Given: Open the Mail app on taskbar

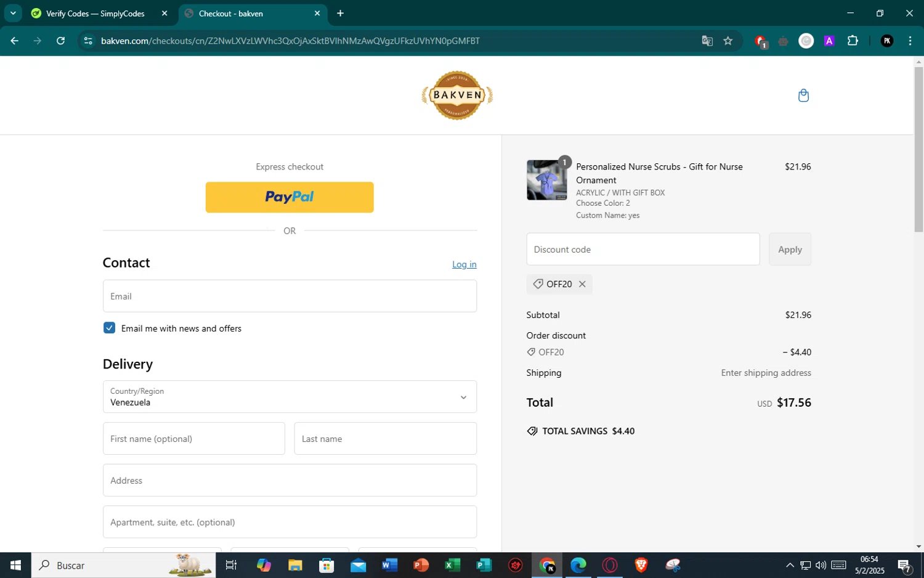Looking at the screenshot, I should click(x=358, y=565).
